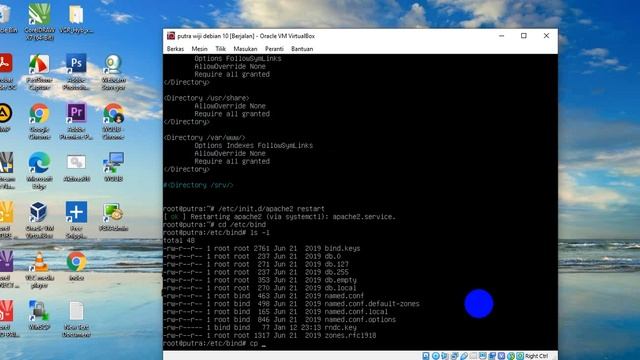Image resolution: width=640 pixels, height=360 pixels.
Task: Open the Mesin menu
Action: 199,49
